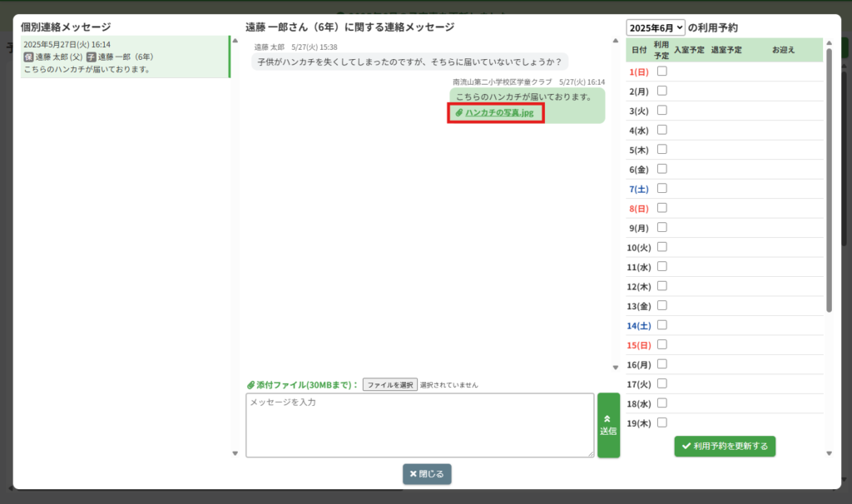Click the down arrow of the conversation scrollbar
The image size is (852, 504).
coord(615,367)
